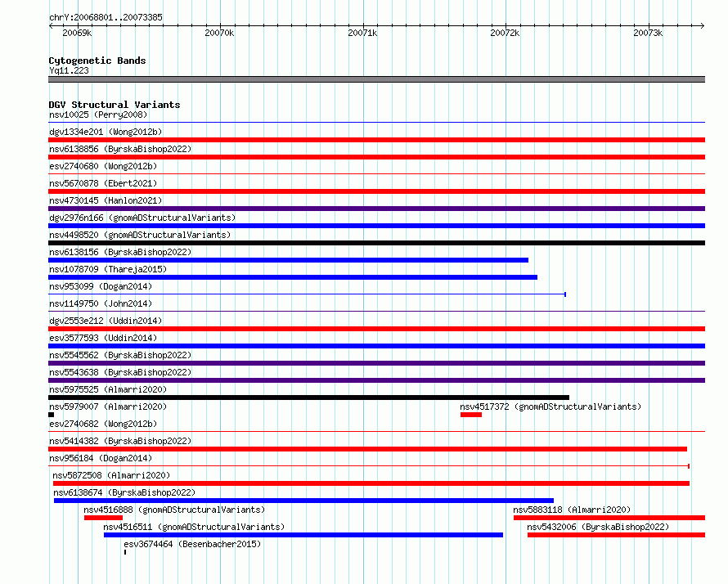
Task: Click the tiny black nsv5979007 variant block
Action: (51, 415)
